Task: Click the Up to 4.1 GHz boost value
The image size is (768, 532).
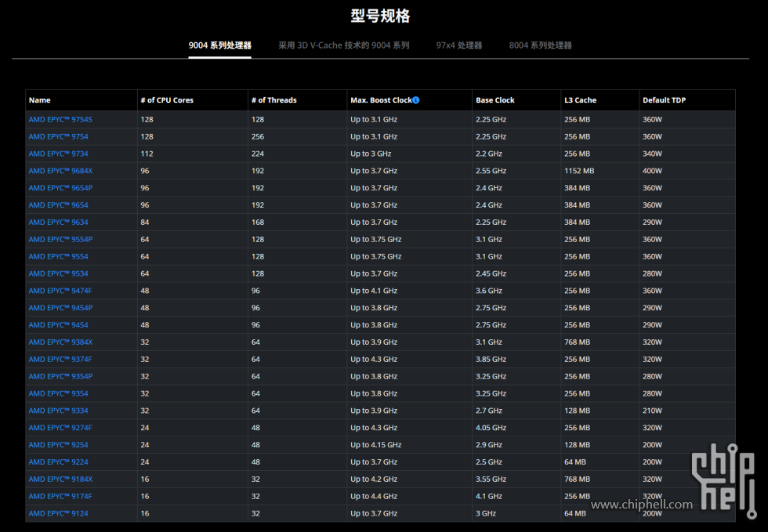Action: [374, 291]
